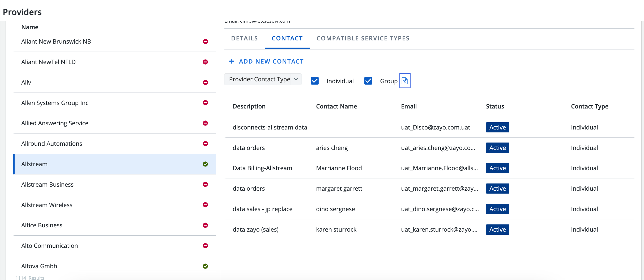This screenshot has height=280, width=644.
Task: Open the karen sturrock contact row
Action: pyautogui.click(x=336, y=229)
